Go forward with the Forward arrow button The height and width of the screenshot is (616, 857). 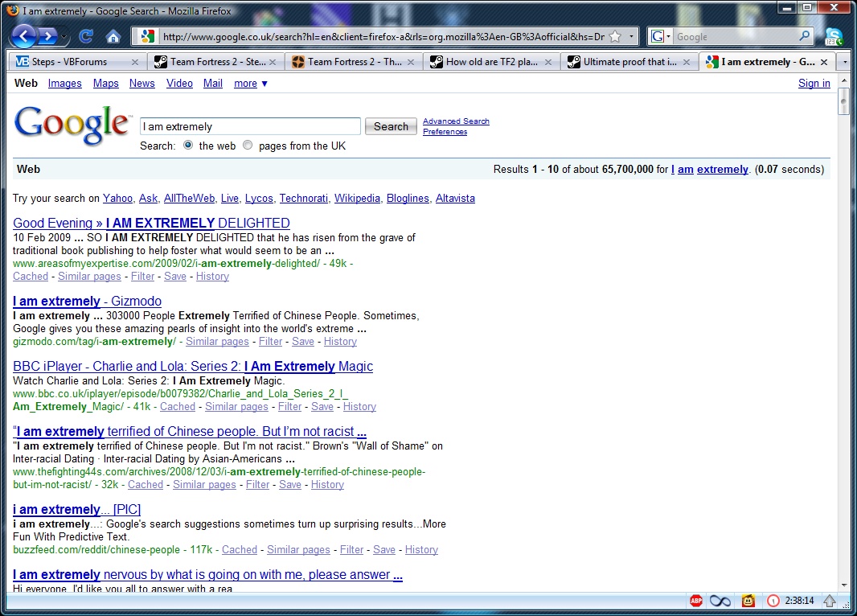click(x=48, y=37)
